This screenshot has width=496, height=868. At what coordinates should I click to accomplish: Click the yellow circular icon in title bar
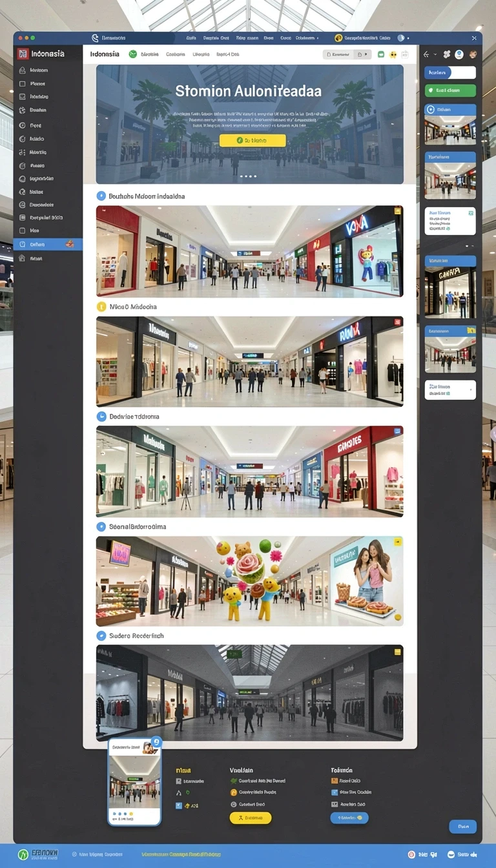click(x=338, y=38)
